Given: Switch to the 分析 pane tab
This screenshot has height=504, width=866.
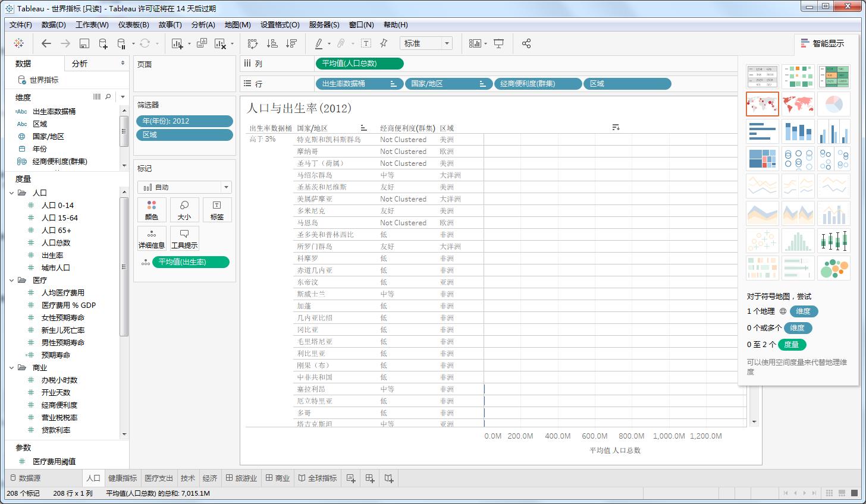Looking at the screenshot, I should (x=80, y=64).
